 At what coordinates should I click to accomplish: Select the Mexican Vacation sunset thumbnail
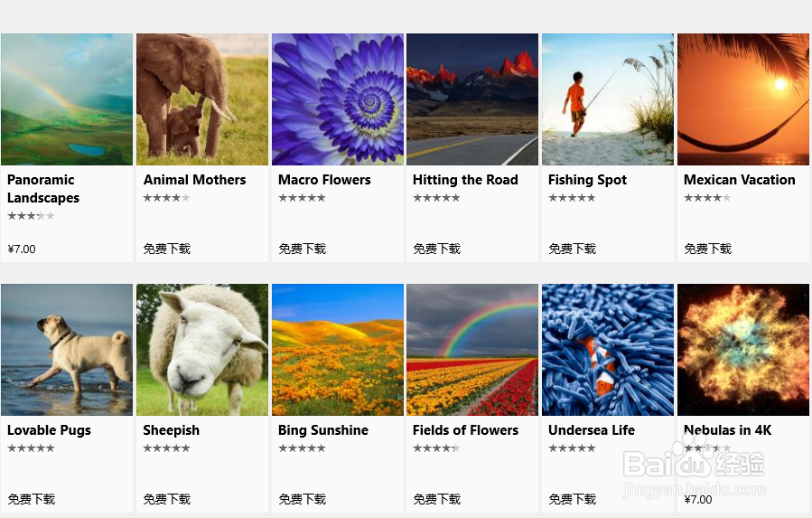pos(743,99)
